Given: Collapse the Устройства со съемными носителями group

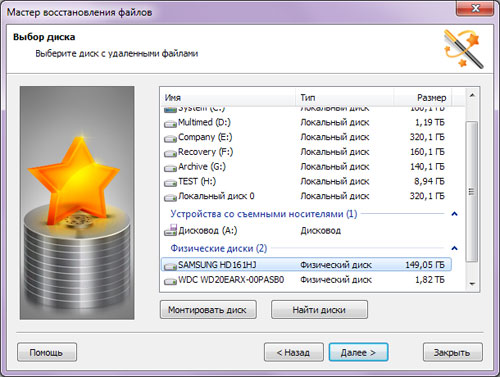Looking at the screenshot, I should point(454,214).
